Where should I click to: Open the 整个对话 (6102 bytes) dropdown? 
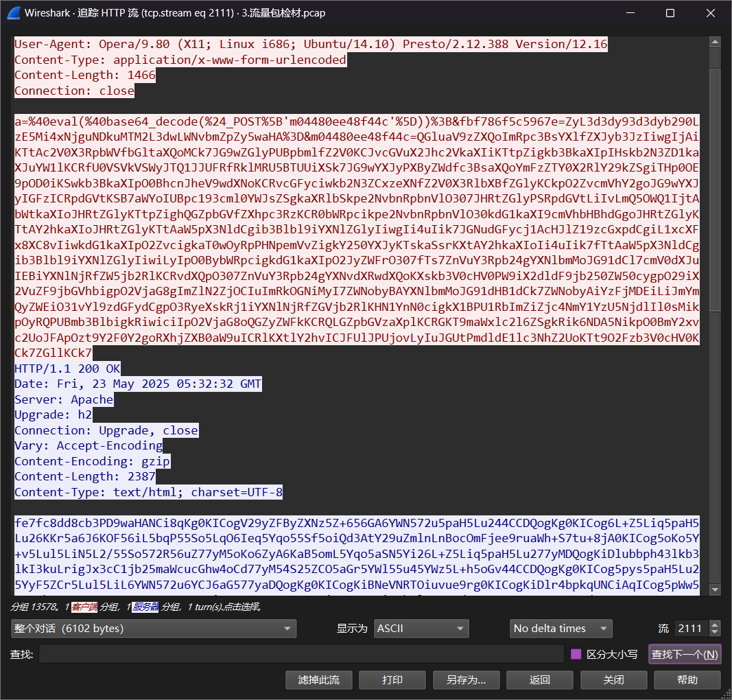[154, 629]
